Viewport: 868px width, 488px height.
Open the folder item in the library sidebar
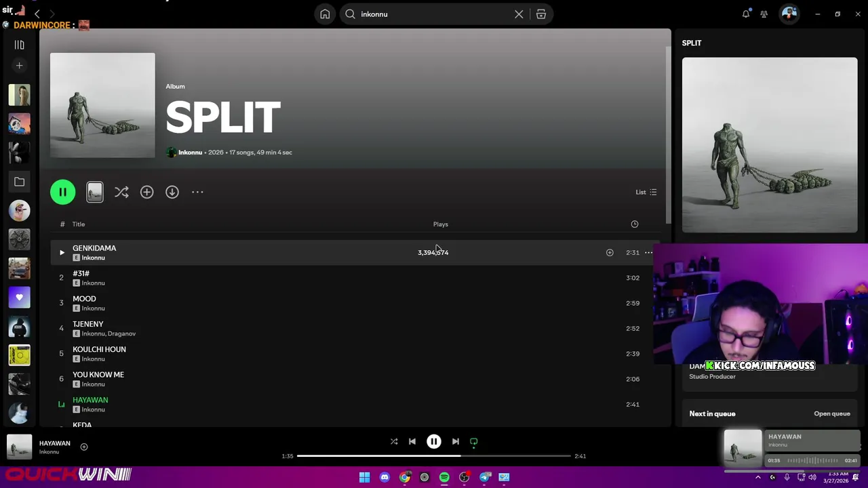[x=19, y=182]
